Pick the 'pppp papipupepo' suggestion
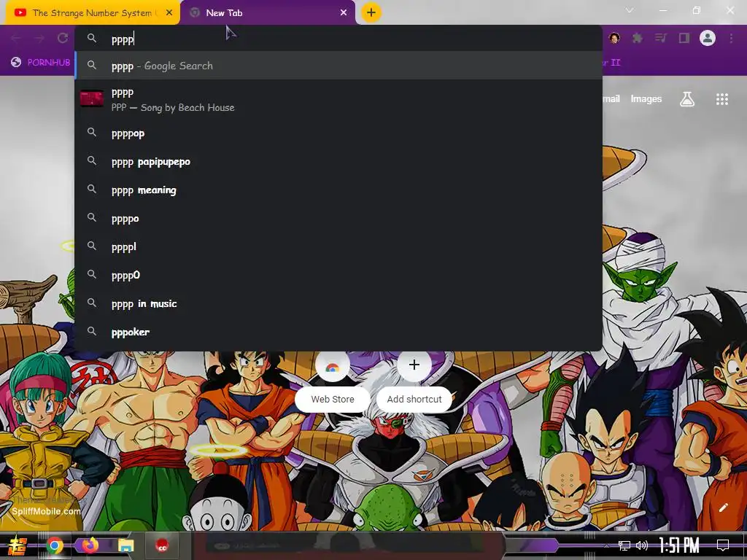Image resolution: width=747 pixels, height=560 pixels. tap(338, 162)
